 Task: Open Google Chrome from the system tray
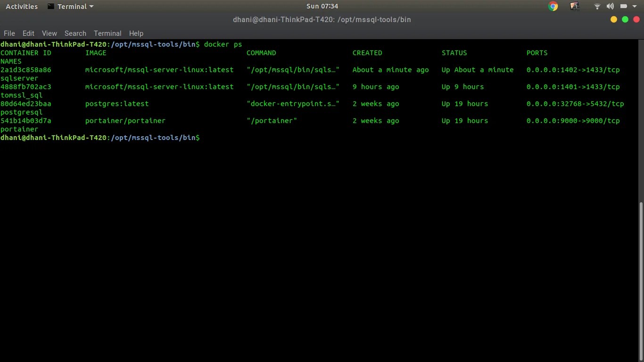553,6
